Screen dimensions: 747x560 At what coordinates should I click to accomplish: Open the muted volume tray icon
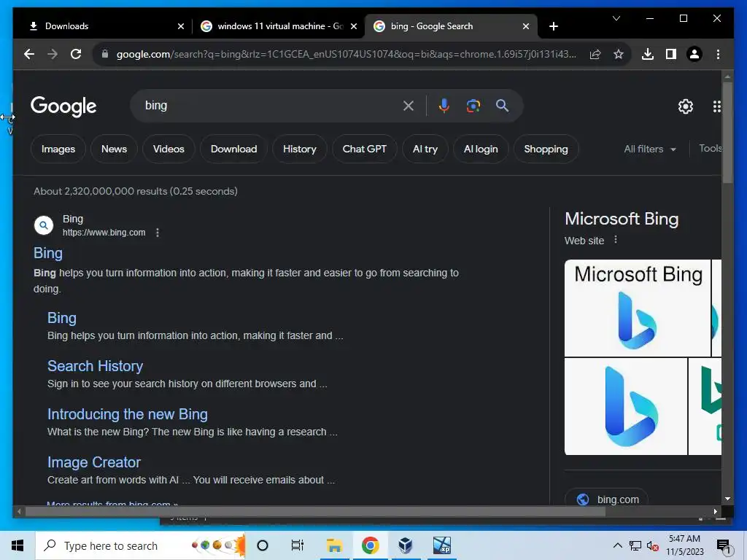pos(652,546)
